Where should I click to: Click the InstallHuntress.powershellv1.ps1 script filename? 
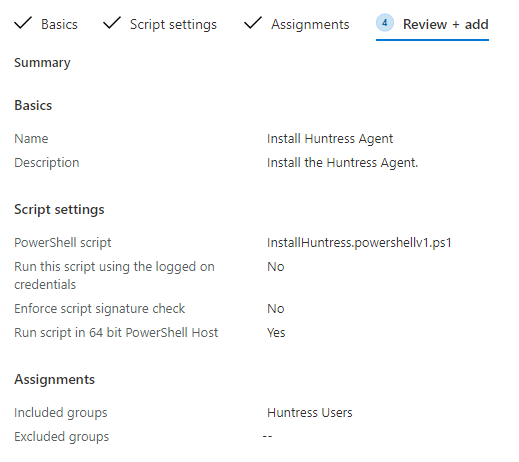(359, 243)
